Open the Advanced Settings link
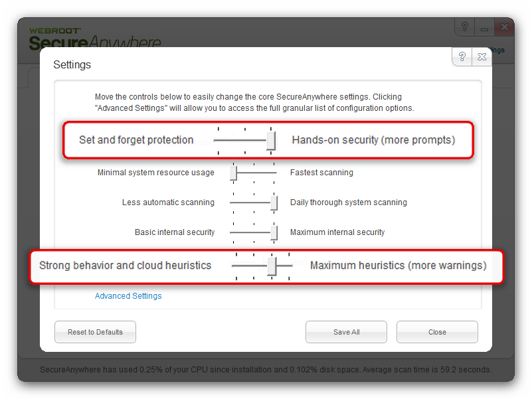Image resolution: width=532 pixels, height=399 pixels. click(128, 296)
